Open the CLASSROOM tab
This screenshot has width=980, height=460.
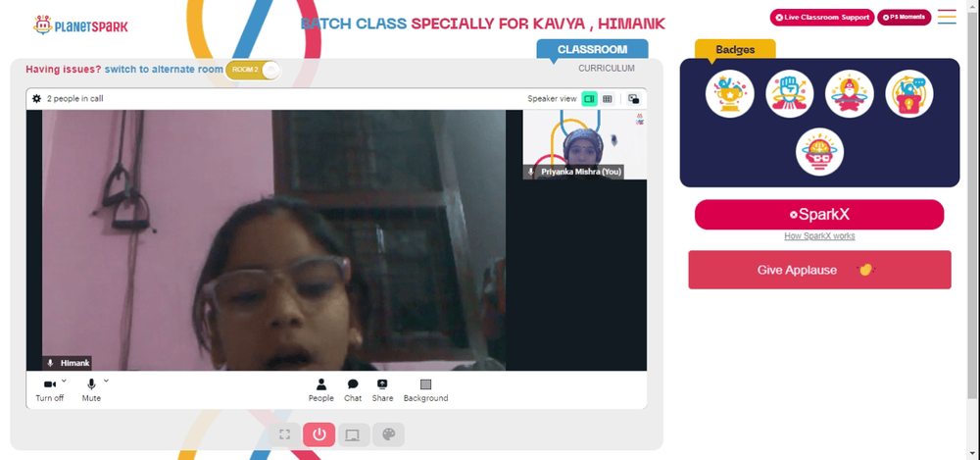pos(592,49)
